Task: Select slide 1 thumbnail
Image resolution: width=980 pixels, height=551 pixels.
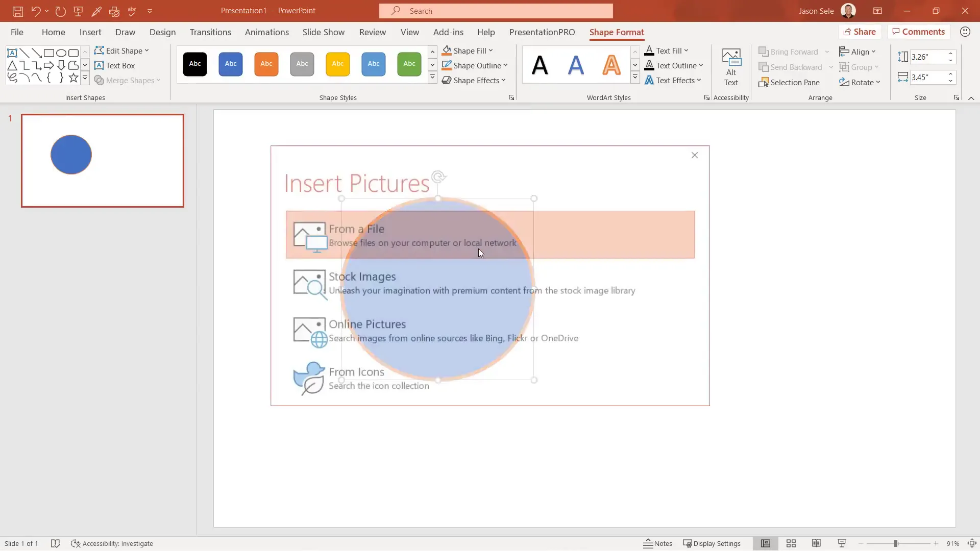Action: pyautogui.click(x=102, y=160)
